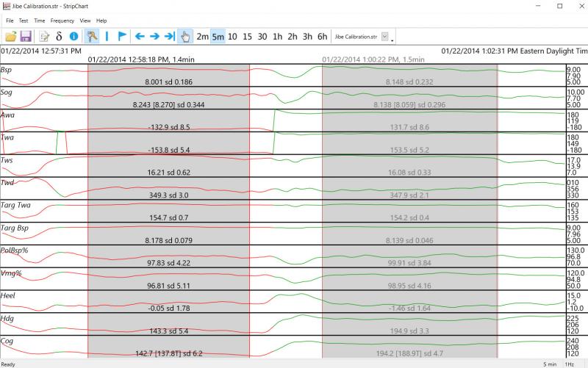Click the delta symbol icon
Screen dimensions: 588x368
(x=59, y=36)
